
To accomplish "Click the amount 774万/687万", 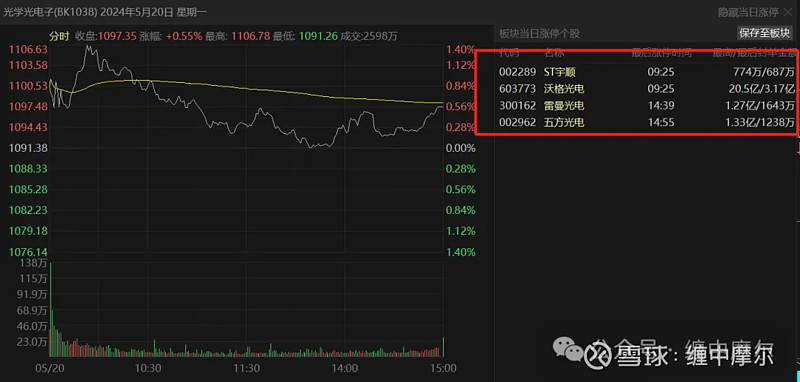I will click(x=764, y=72).
